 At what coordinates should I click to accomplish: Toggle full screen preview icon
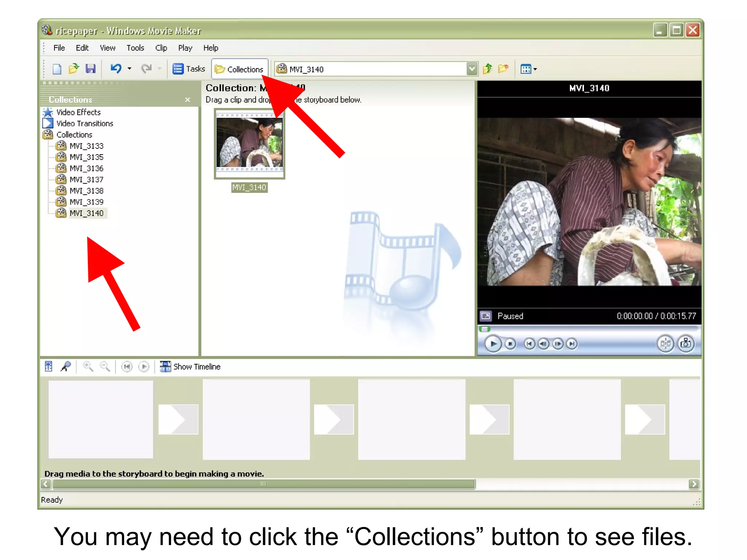[486, 316]
